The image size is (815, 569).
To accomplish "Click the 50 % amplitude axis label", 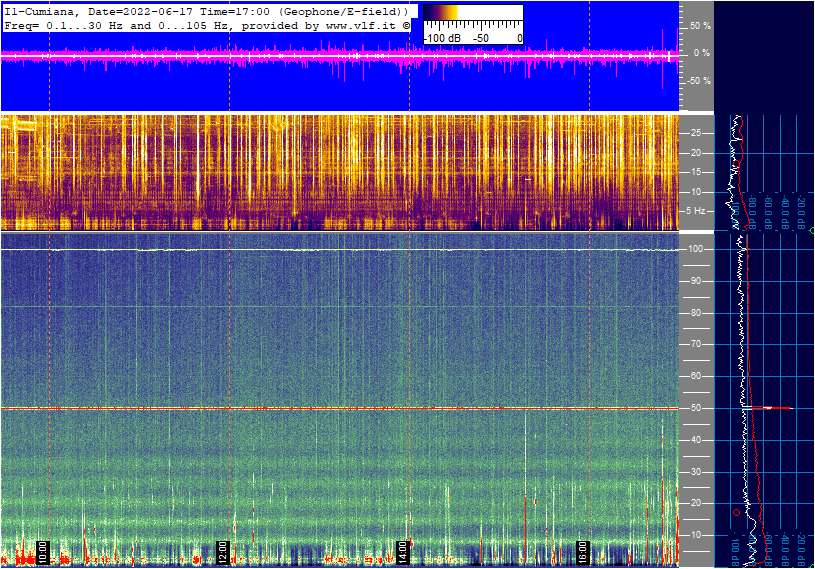I will (699, 26).
